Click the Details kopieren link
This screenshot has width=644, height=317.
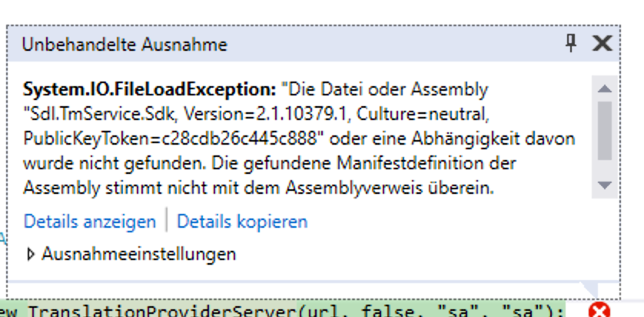tap(242, 222)
